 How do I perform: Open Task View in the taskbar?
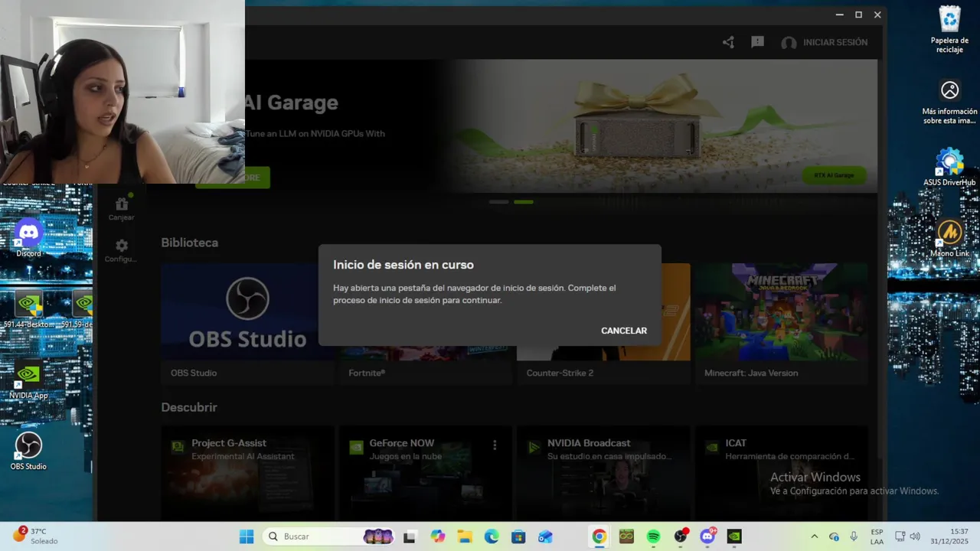pyautogui.click(x=409, y=536)
